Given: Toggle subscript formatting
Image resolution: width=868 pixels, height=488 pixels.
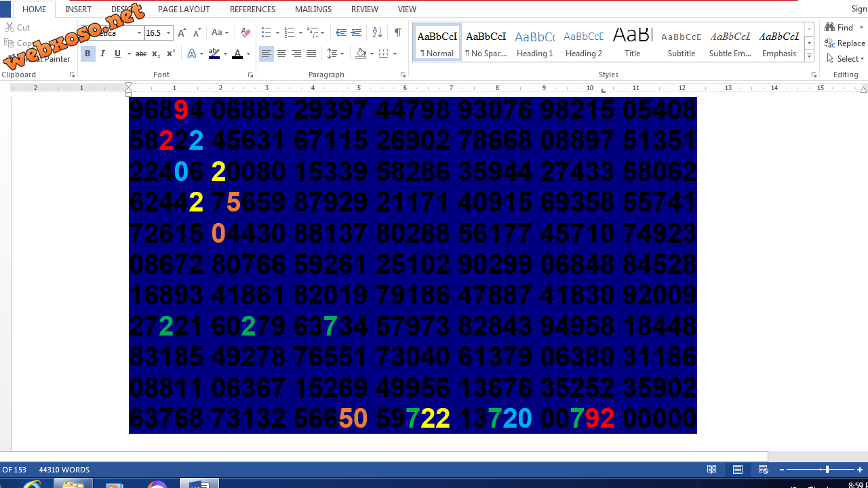Looking at the screenshot, I should (x=156, y=54).
